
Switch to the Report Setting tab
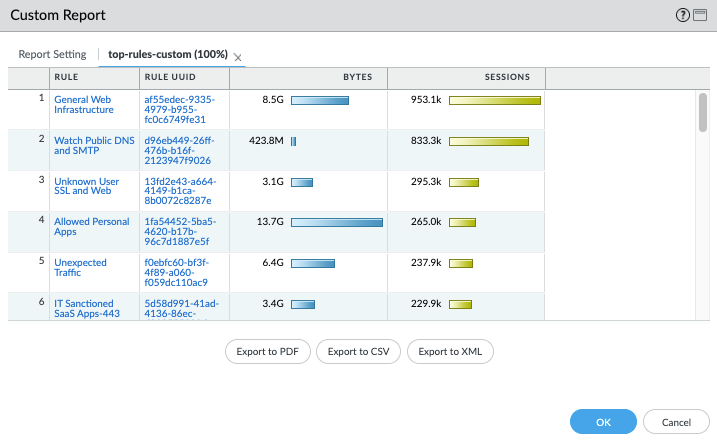point(52,54)
